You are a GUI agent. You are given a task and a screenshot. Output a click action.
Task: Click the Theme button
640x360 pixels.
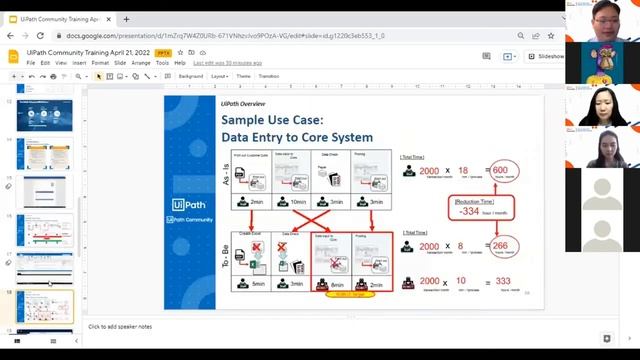(243, 76)
